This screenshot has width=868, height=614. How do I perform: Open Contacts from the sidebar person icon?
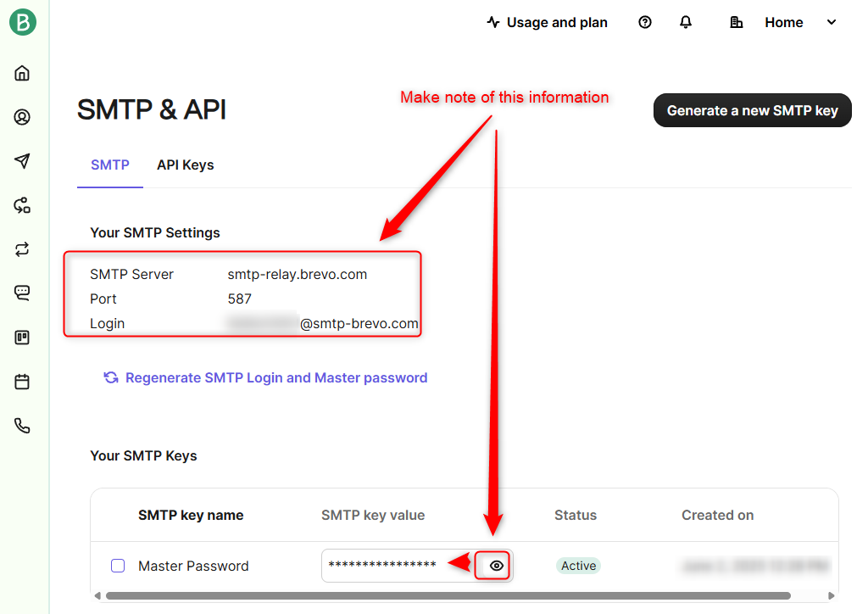[22, 117]
